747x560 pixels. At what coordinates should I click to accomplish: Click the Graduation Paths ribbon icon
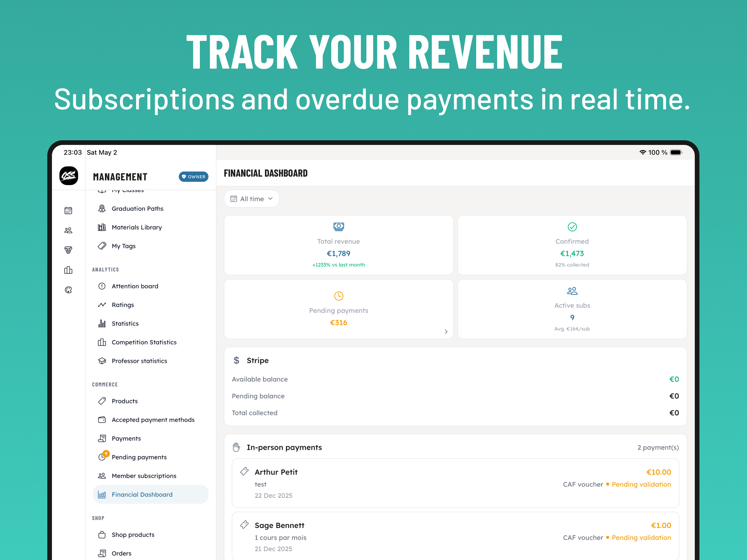(102, 208)
